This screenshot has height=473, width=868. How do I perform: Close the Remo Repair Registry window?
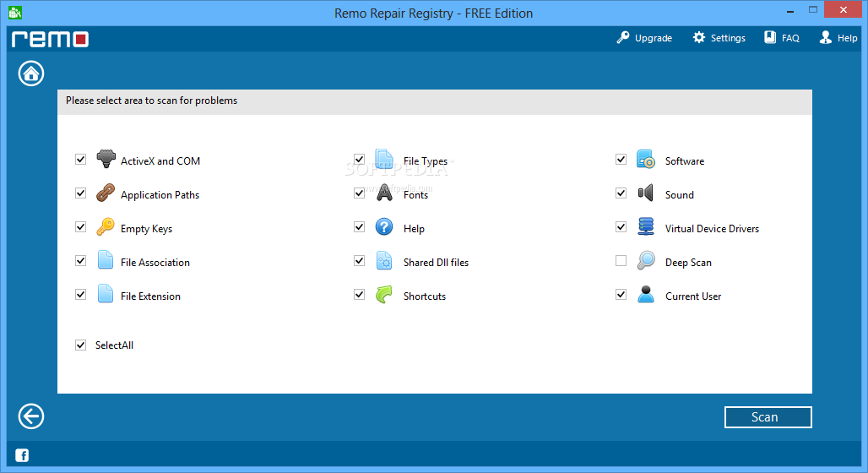[843, 9]
